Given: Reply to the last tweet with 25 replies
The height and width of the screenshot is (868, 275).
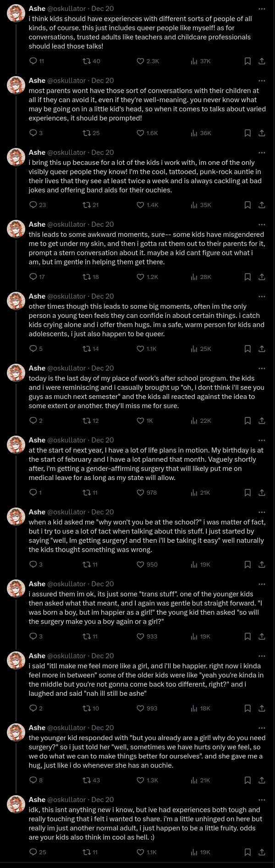Looking at the screenshot, I should (x=33, y=852).
